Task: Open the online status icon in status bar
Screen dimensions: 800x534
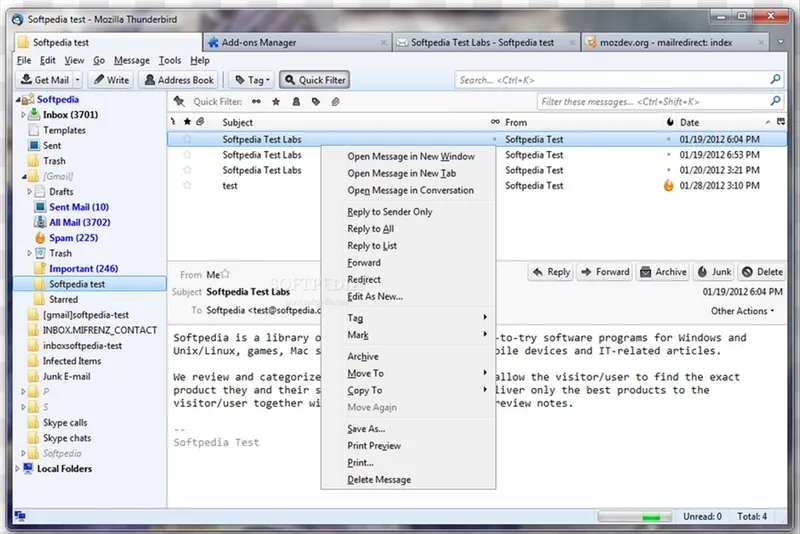Action: click(x=20, y=516)
